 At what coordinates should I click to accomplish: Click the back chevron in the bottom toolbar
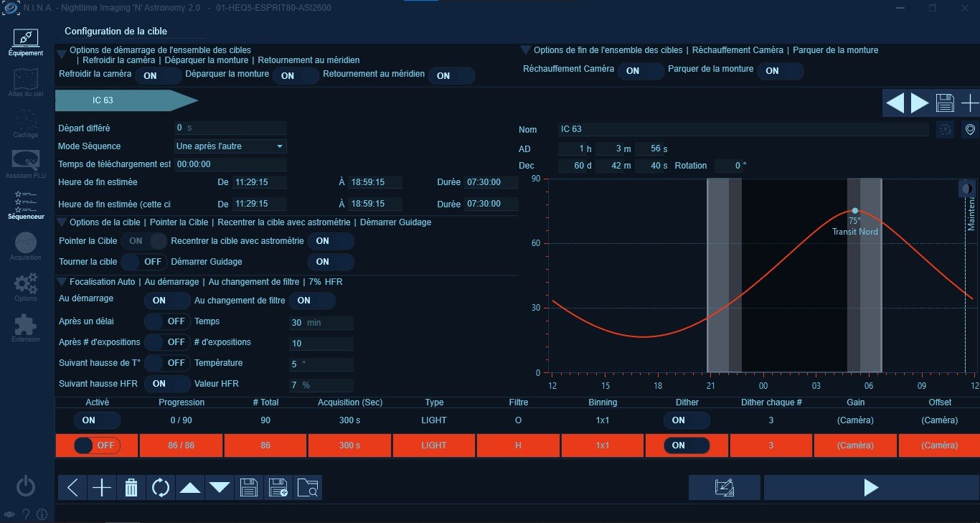pos(72,488)
